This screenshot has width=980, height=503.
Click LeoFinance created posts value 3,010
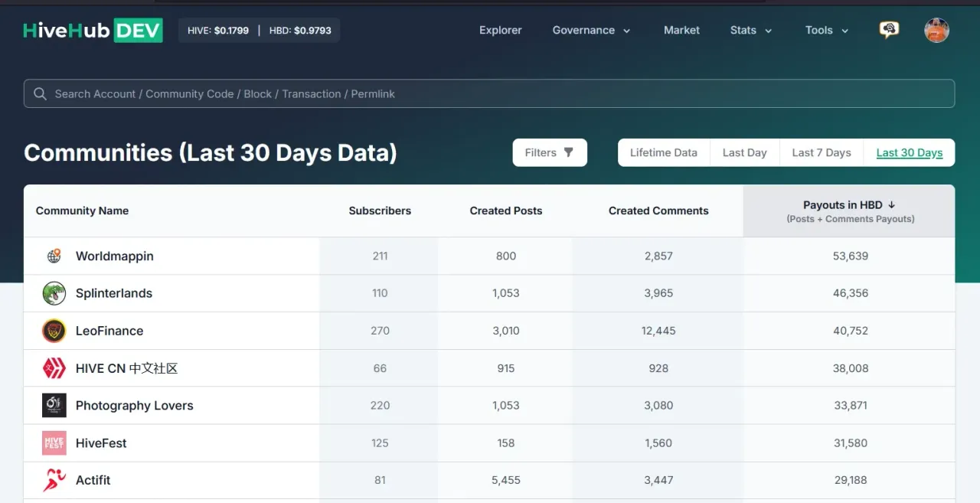[506, 331]
